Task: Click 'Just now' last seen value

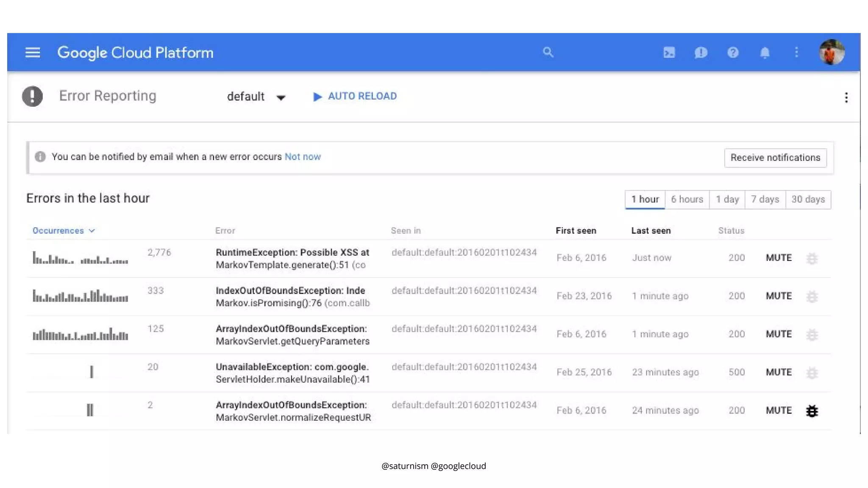Action: pos(651,258)
